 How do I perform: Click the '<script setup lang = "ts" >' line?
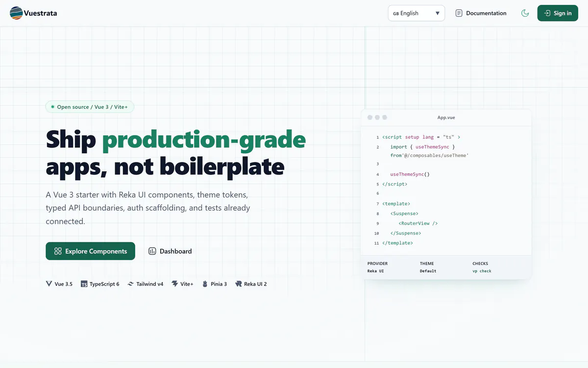point(421,137)
